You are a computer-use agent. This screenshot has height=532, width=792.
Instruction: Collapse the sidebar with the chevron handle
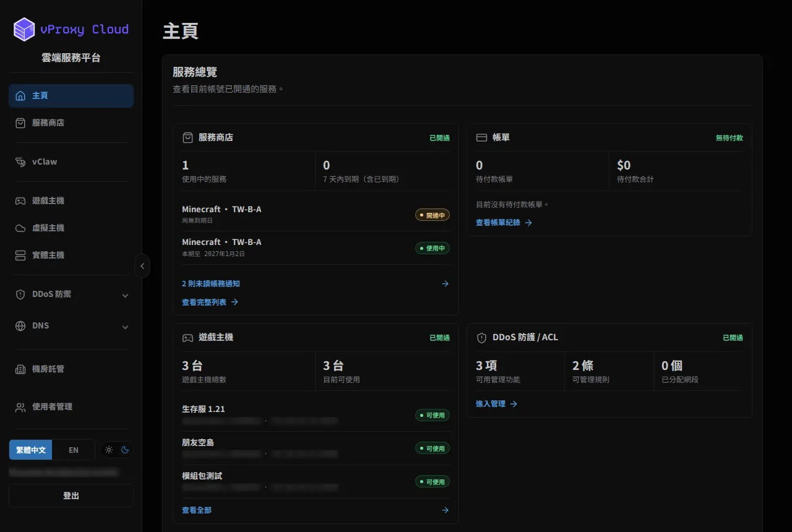coord(142,266)
